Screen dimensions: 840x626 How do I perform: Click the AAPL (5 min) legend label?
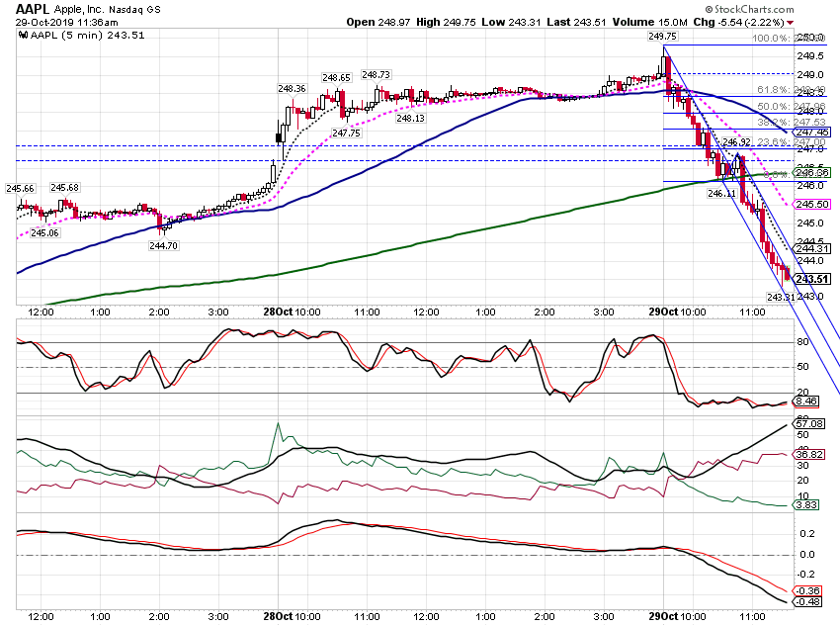tap(87, 36)
